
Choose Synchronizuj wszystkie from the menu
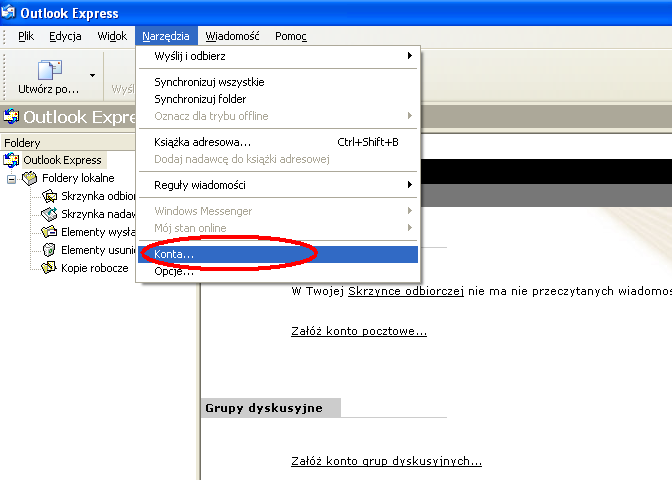[278, 82]
